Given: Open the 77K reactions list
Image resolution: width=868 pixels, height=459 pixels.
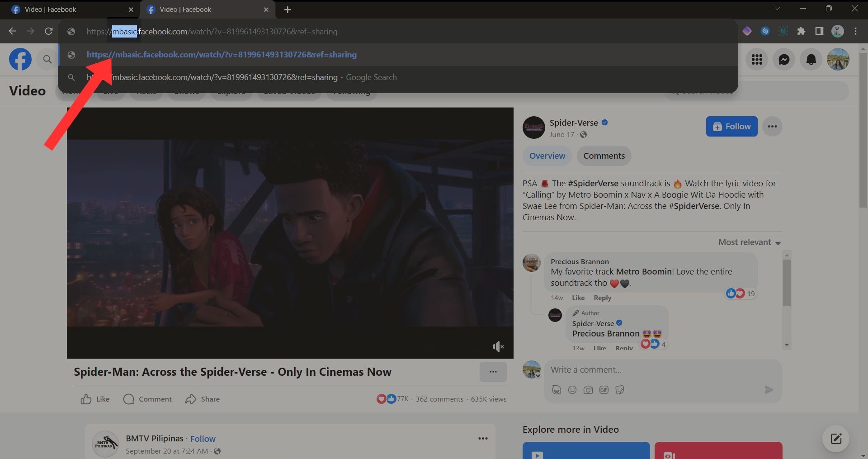Looking at the screenshot, I should tap(392, 399).
